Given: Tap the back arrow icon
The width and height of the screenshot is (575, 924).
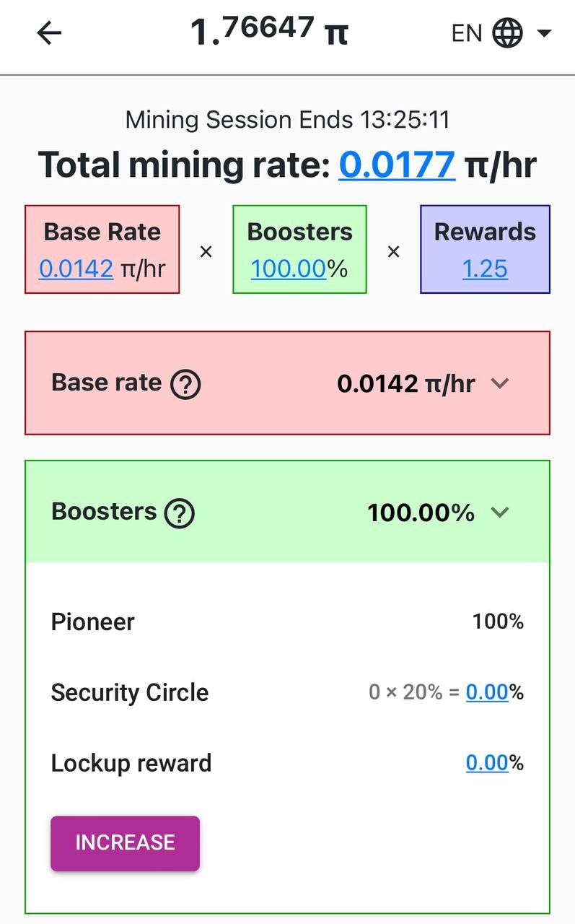Looking at the screenshot, I should click(49, 33).
